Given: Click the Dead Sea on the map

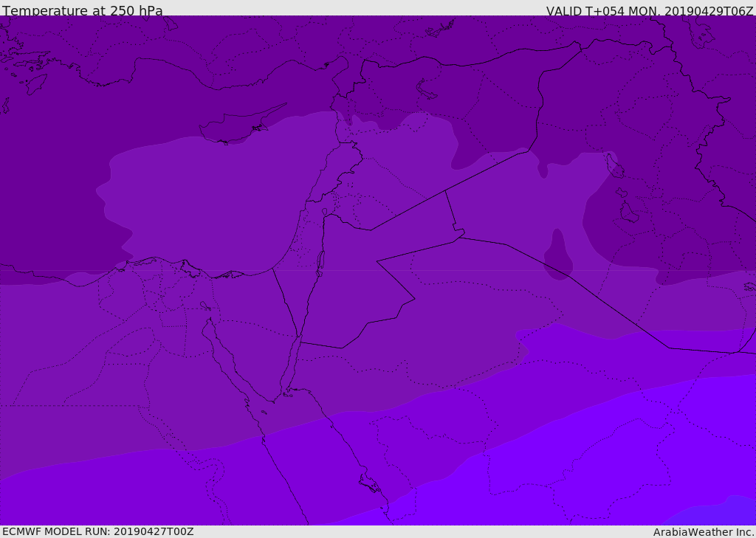Looking at the screenshot, I should tap(320, 261).
